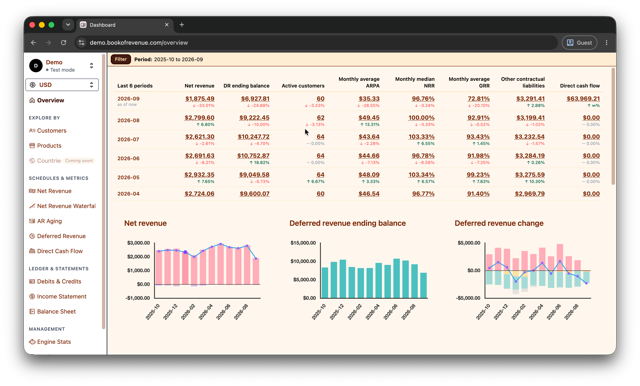This screenshot has width=640, height=386.
Task: Open Direct Cash Flow link in sidebar
Action: coord(60,251)
